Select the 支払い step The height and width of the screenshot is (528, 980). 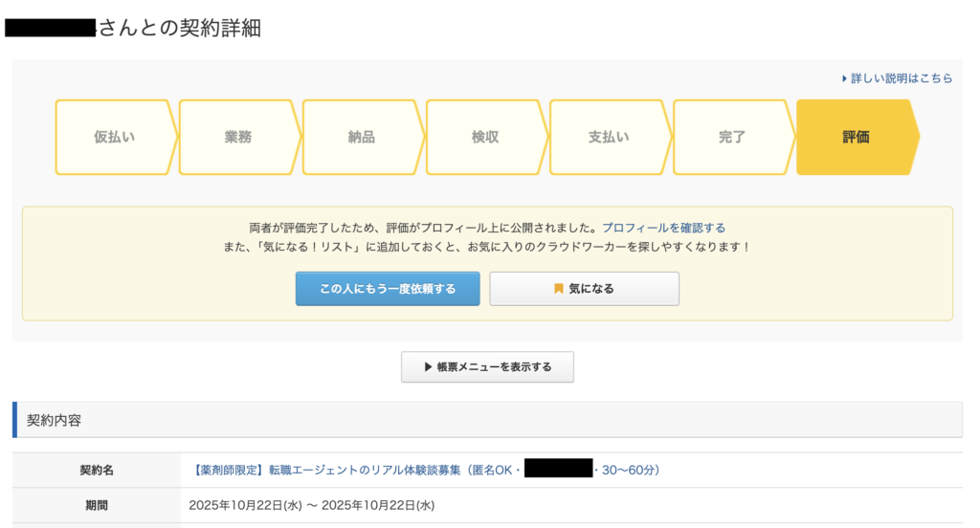pos(608,137)
